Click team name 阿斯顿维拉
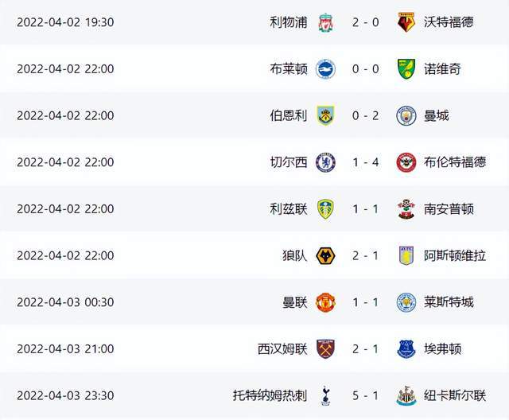The width and height of the screenshot is (509, 420). point(454,256)
